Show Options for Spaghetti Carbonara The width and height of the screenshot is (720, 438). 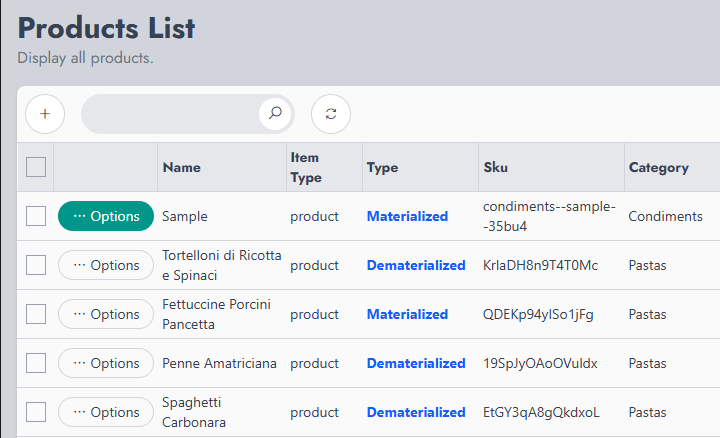[106, 412]
